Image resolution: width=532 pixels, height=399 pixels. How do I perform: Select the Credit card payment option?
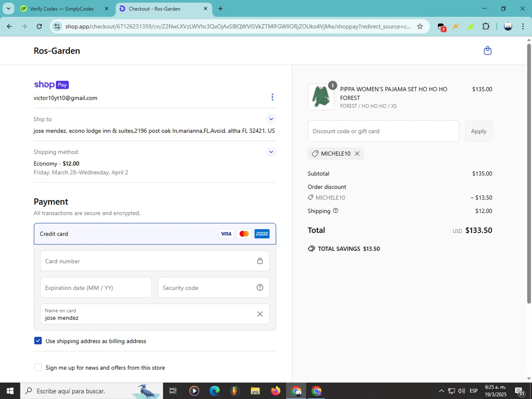pyautogui.click(x=155, y=234)
